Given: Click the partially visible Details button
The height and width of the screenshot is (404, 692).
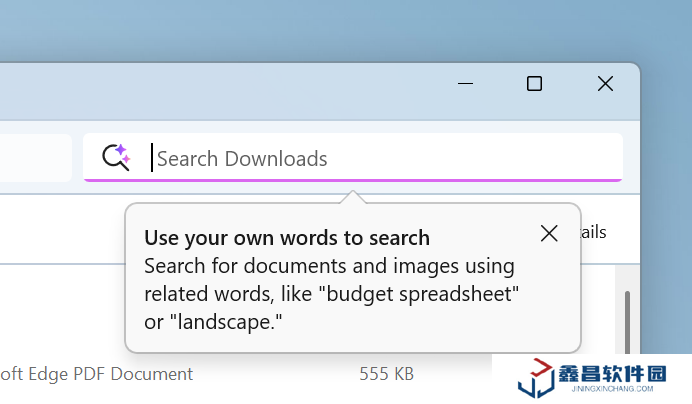Looking at the screenshot, I should tap(594, 232).
